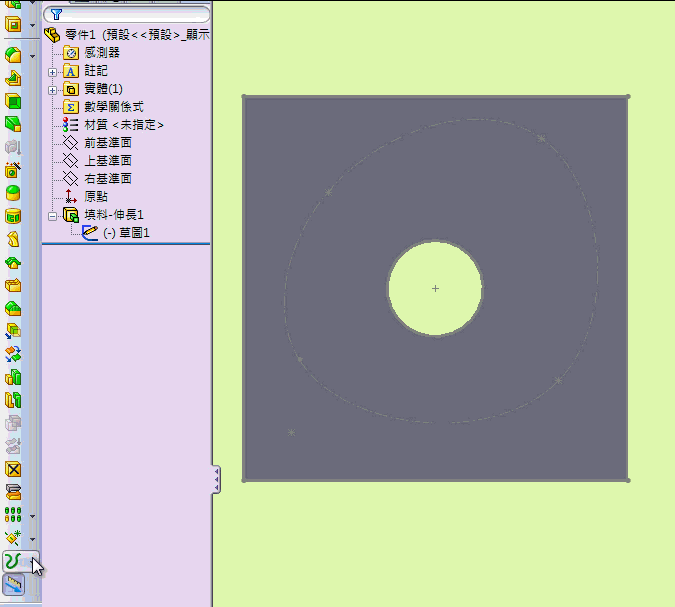Click the gray-over-yellow stacked blocks icon

13,492
